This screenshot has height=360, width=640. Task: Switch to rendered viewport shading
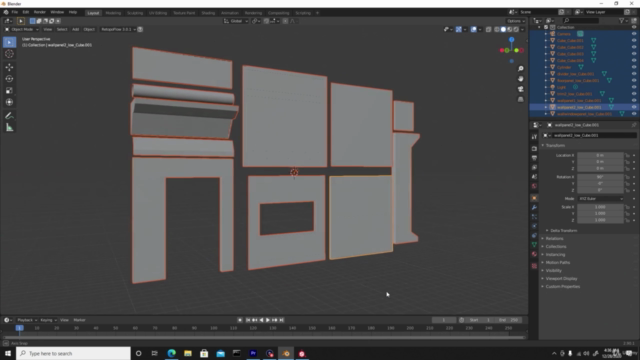coord(516,29)
